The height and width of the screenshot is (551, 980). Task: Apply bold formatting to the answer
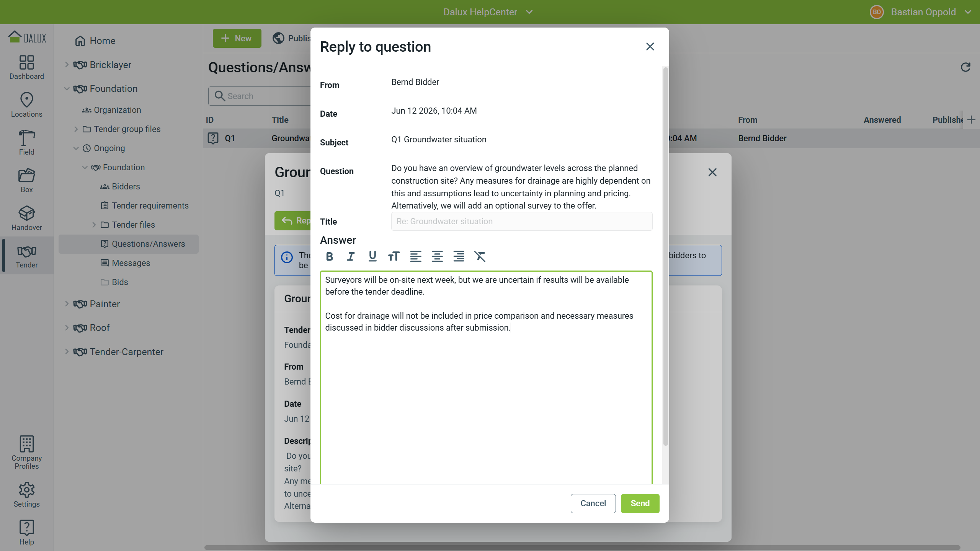pyautogui.click(x=329, y=256)
